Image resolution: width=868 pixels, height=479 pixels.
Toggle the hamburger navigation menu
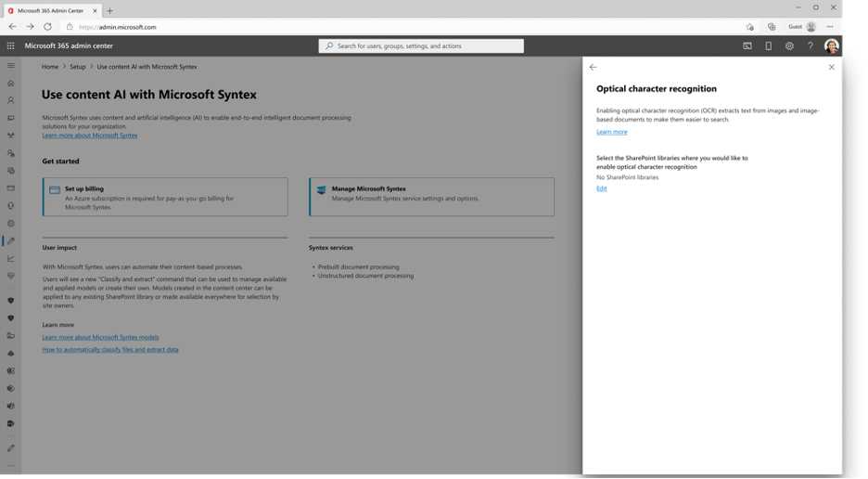11,66
